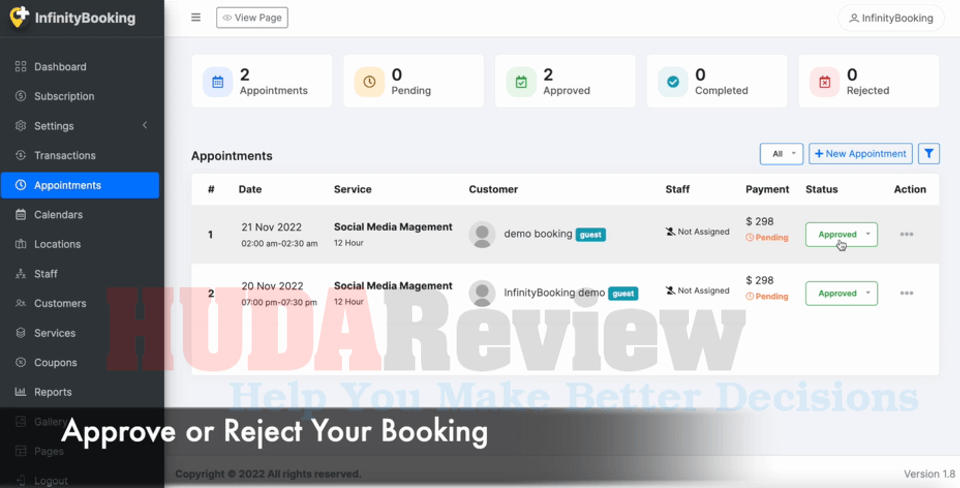Viewport: 960px width, 488px height.
Task: Click the customer name InfinityBooking demo
Action: coord(555,293)
